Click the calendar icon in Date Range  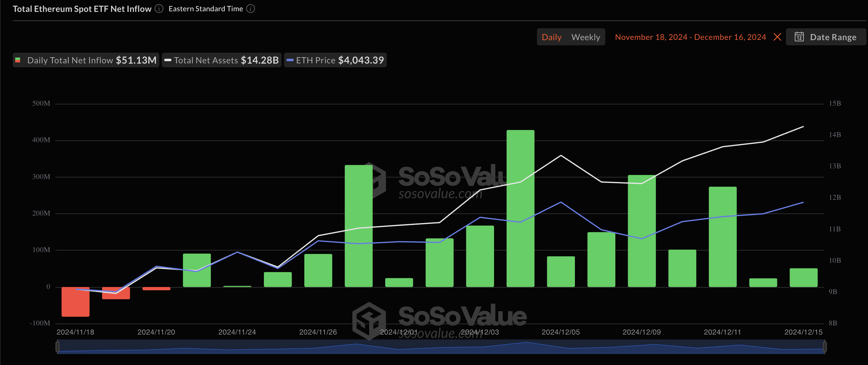tap(799, 37)
